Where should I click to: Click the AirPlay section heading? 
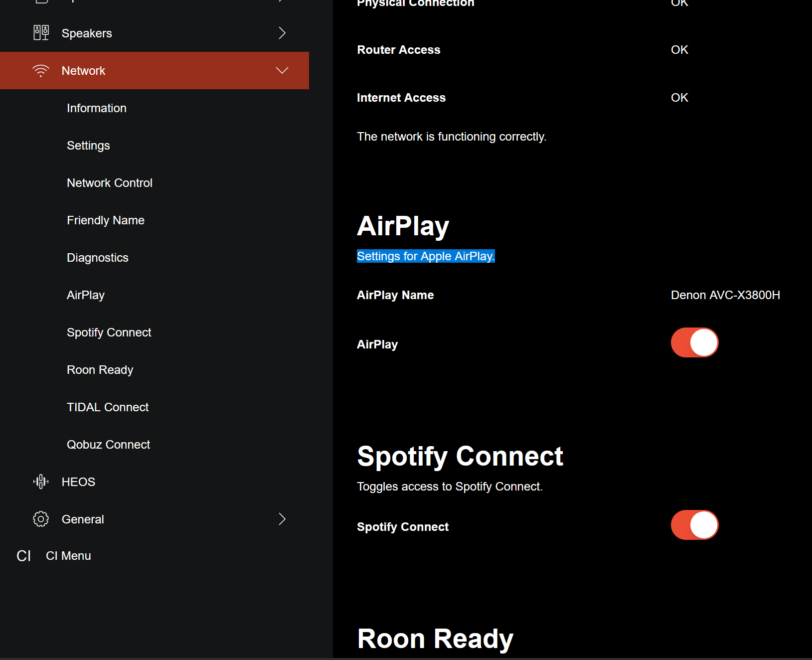coord(403,226)
